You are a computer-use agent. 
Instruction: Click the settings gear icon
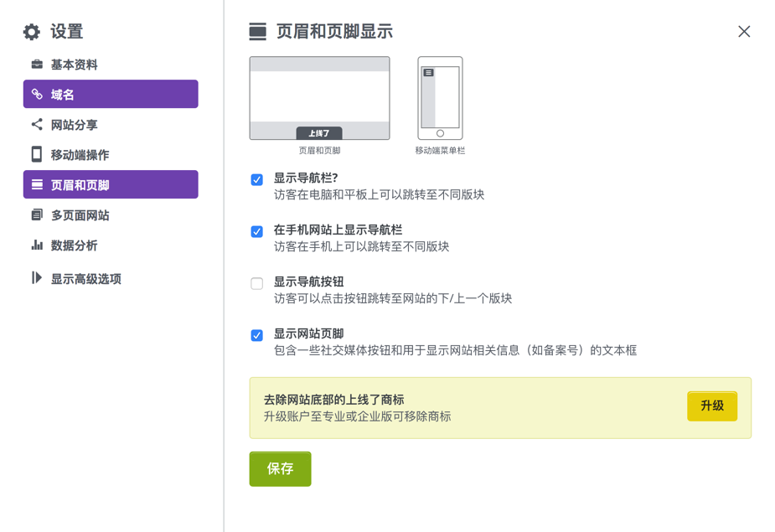point(32,32)
